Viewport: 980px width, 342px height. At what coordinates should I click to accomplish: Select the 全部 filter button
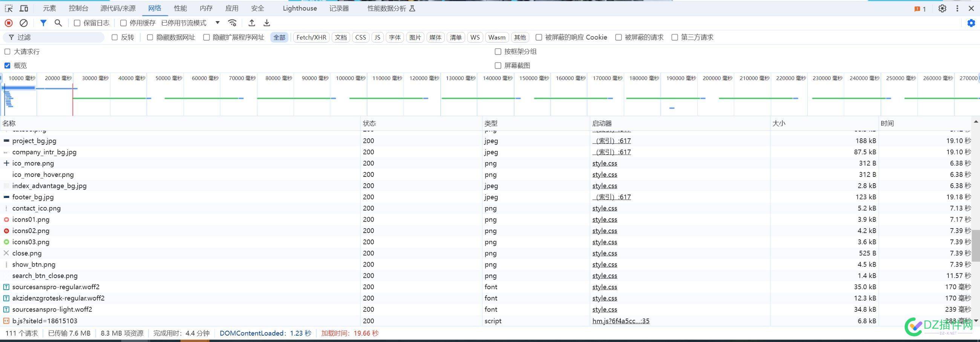279,37
